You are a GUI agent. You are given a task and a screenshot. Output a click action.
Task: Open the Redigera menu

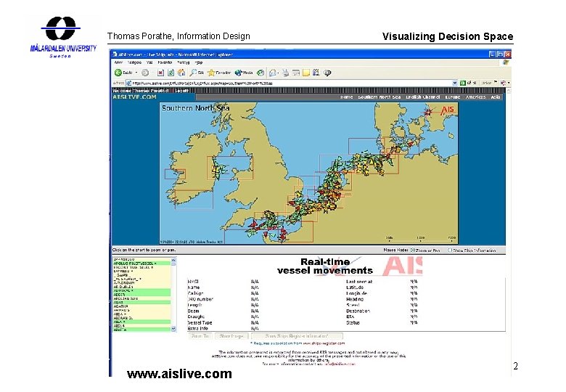pos(135,62)
